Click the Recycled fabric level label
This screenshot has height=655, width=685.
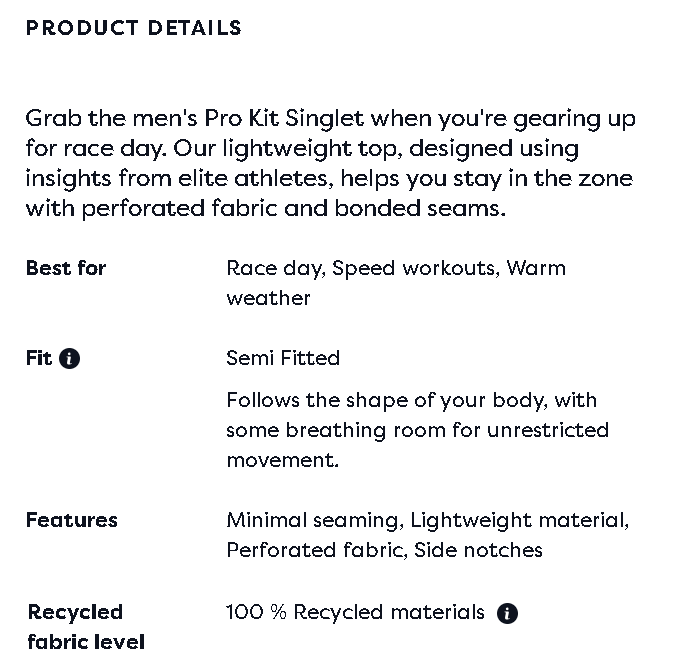point(86,627)
